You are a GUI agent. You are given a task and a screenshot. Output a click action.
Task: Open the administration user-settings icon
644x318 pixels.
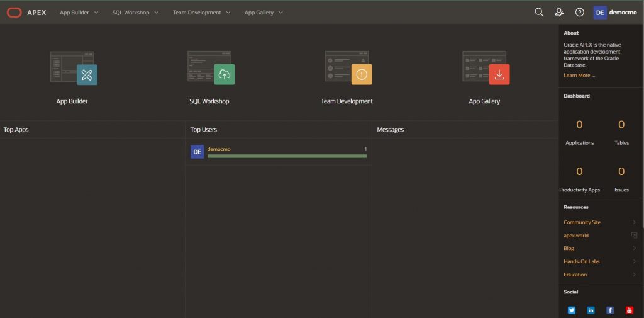(559, 13)
